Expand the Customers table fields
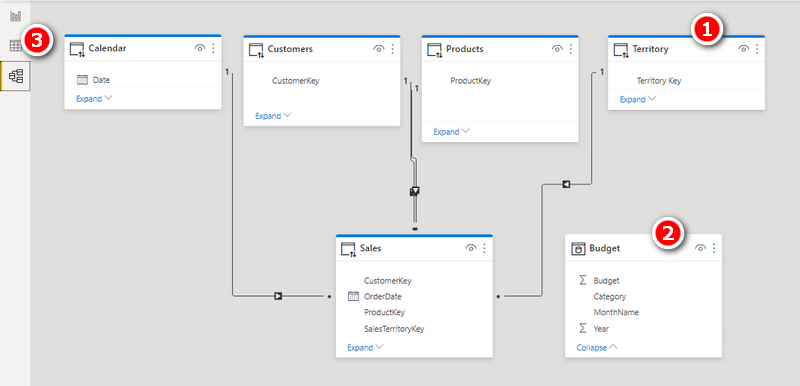Screen dimensions: 800x386 tap(273, 116)
